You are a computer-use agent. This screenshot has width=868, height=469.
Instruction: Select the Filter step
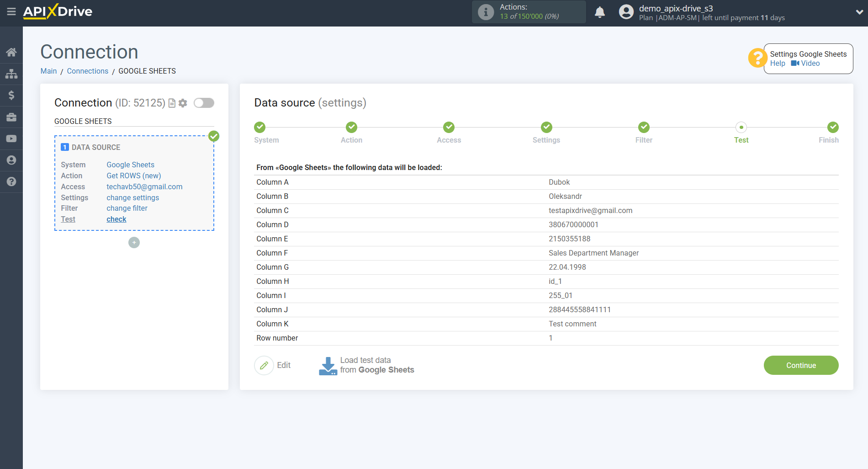tap(644, 127)
